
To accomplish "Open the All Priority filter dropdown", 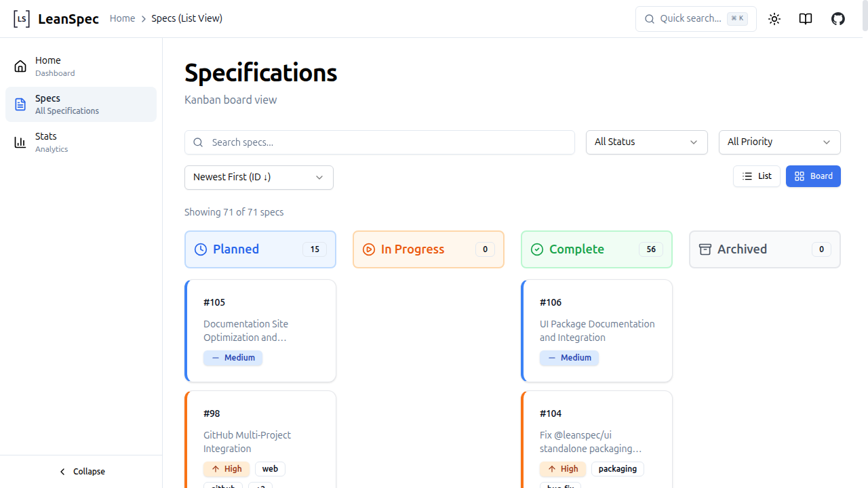I will click(x=779, y=142).
